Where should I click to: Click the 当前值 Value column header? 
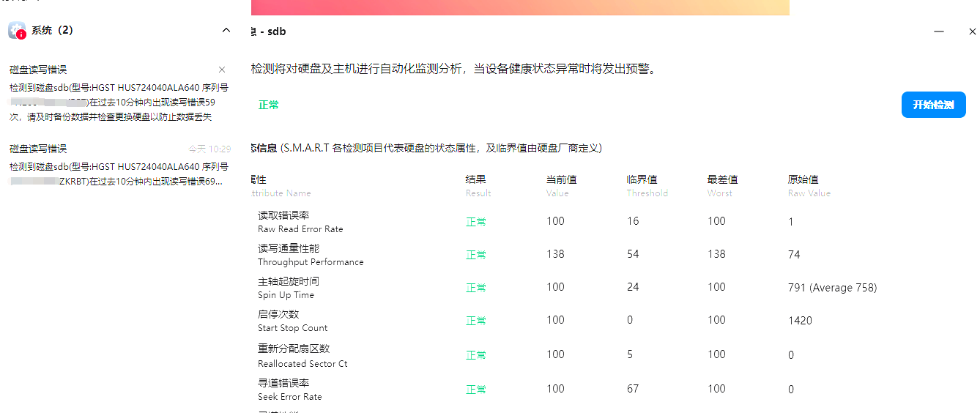[562, 186]
